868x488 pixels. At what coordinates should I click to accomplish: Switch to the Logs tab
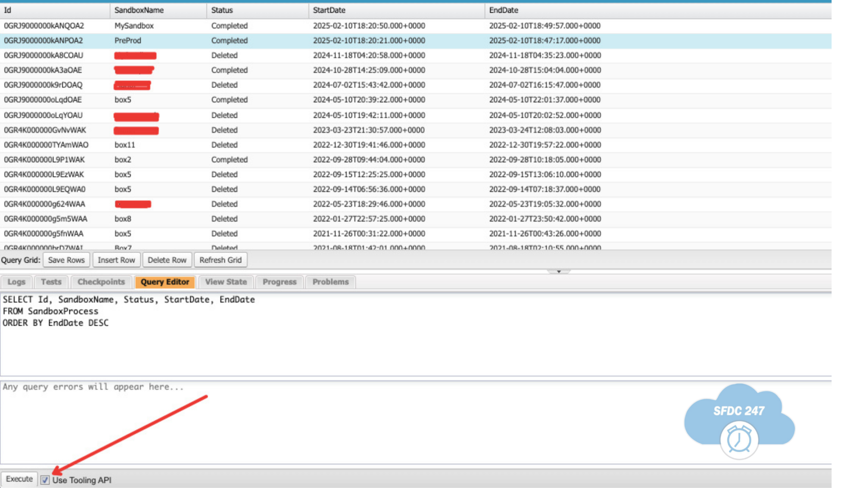[16, 282]
